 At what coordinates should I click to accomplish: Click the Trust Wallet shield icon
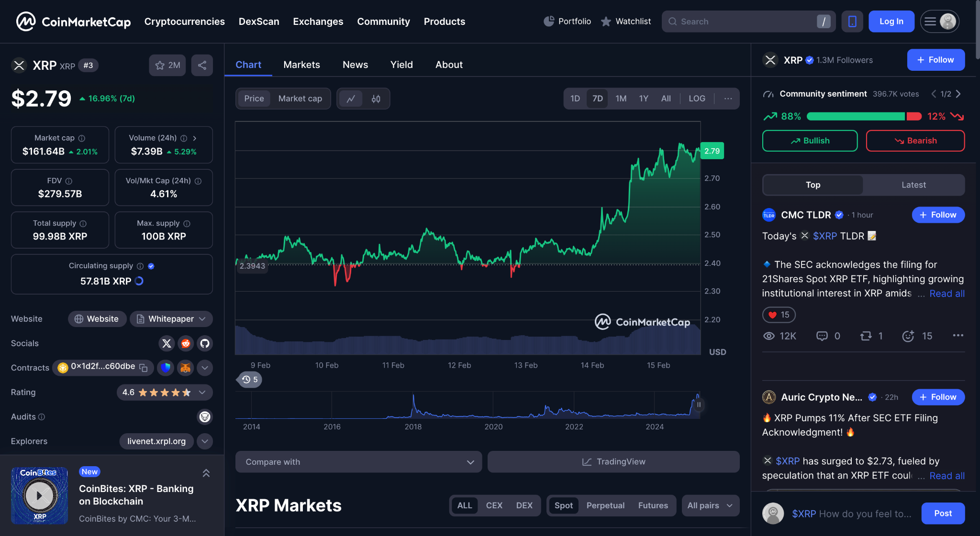pos(166,368)
